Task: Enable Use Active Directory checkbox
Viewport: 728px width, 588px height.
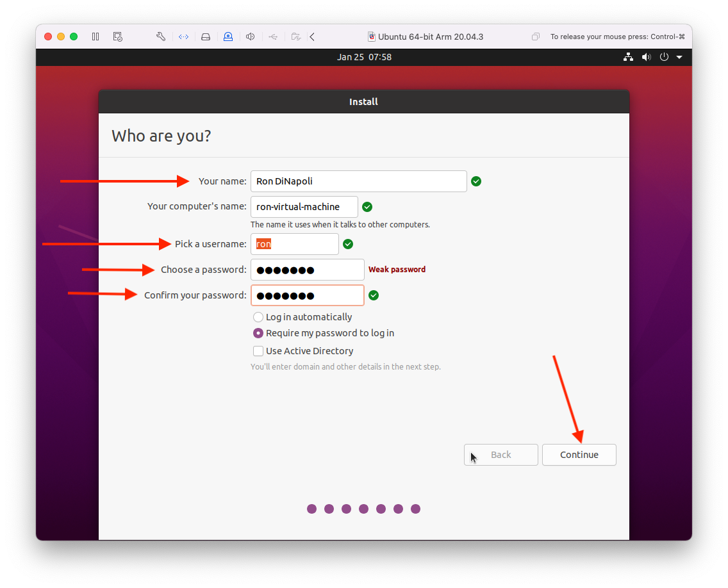Action: [x=258, y=351]
